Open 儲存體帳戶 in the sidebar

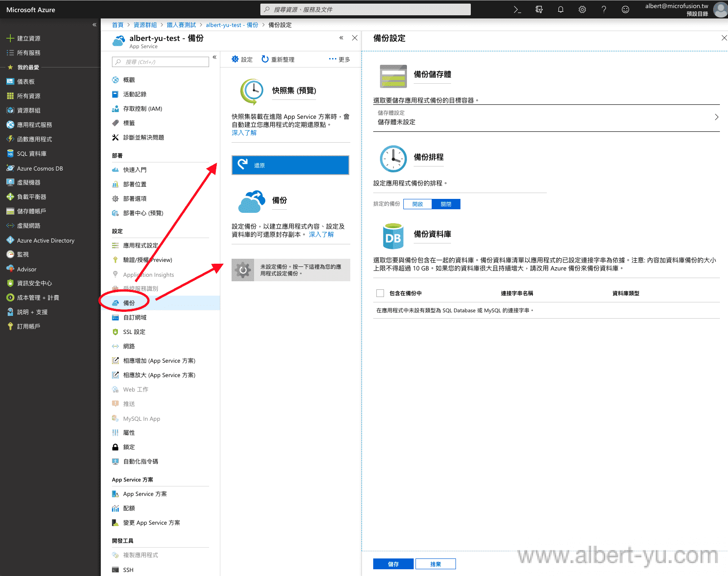pyautogui.click(x=31, y=211)
